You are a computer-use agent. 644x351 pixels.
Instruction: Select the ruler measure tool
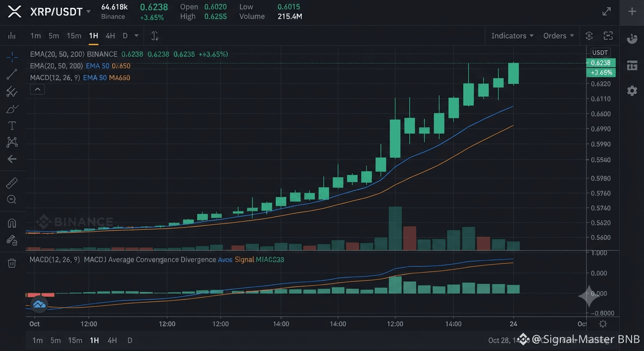12,183
